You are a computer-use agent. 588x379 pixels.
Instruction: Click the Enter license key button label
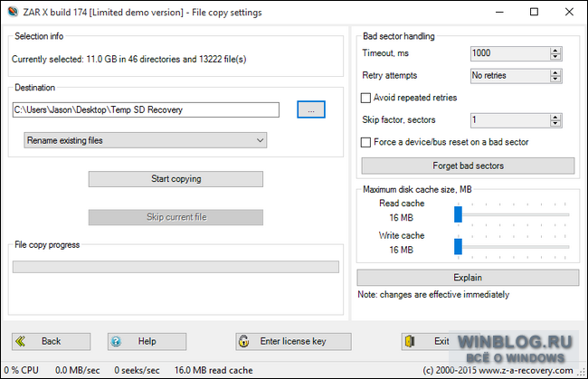click(293, 341)
